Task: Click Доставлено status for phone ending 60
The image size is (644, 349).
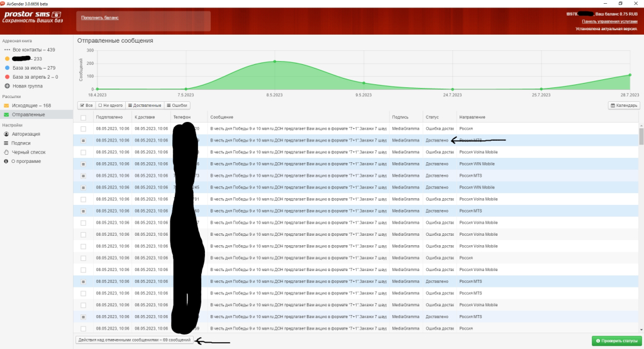Action: tap(437, 211)
